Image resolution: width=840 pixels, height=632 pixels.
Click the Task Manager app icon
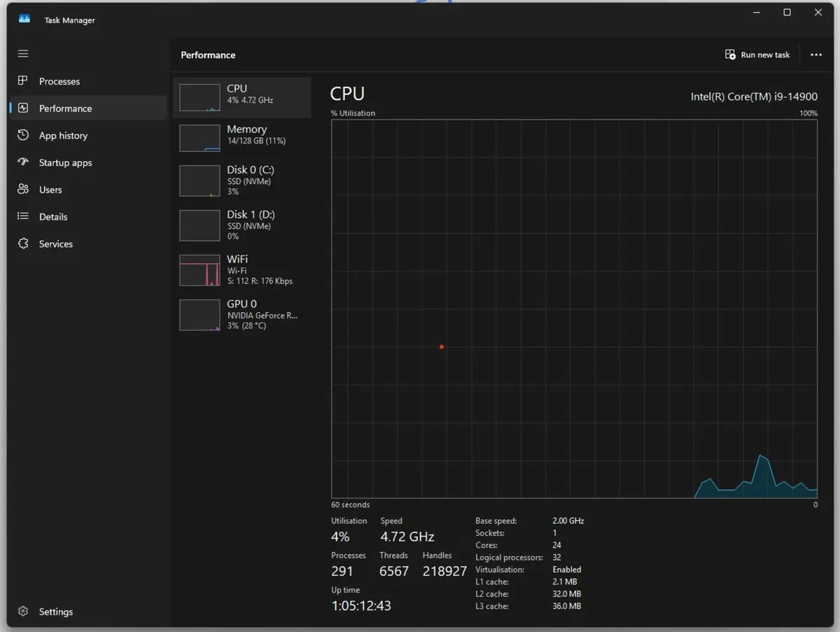24,20
